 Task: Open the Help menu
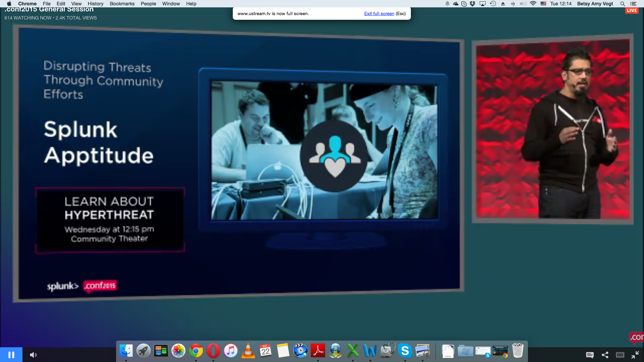[x=191, y=4]
